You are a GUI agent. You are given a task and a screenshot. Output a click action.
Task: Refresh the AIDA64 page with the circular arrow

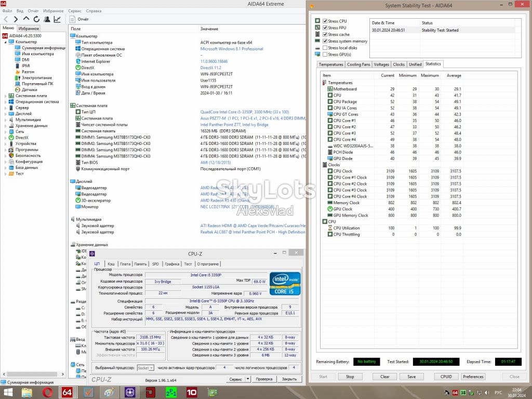click(36, 19)
